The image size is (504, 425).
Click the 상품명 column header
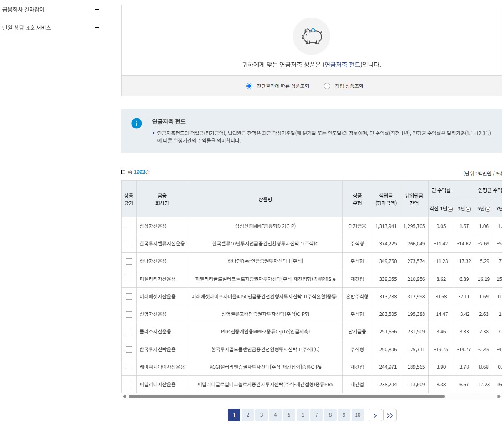tap(265, 199)
